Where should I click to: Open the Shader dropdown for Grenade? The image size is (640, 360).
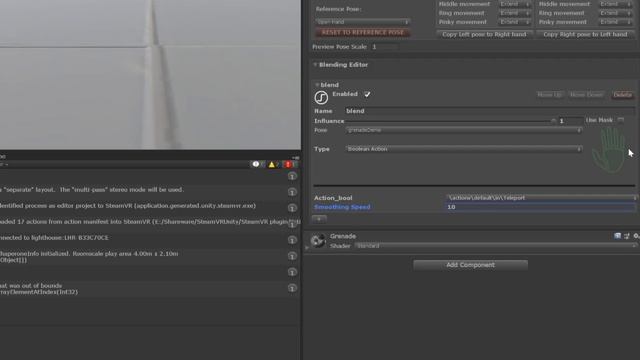click(x=496, y=246)
